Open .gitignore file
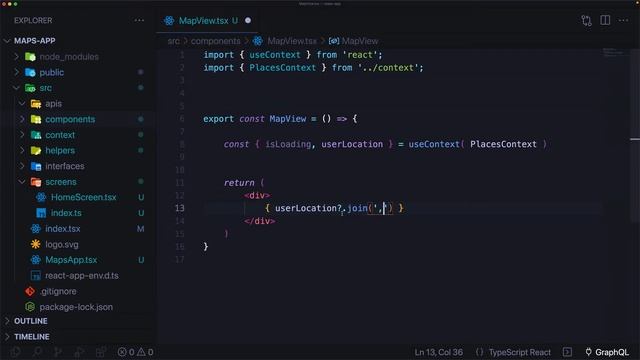The image size is (640, 360). [x=58, y=291]
